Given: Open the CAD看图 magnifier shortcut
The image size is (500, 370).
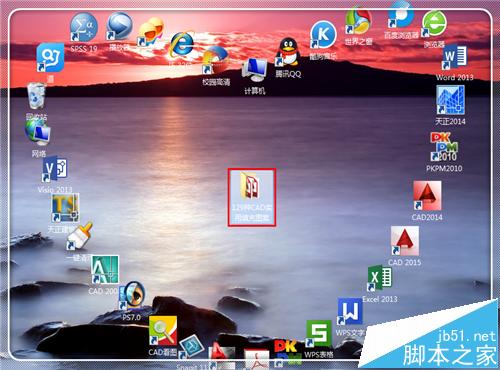Looking at the screenshot, I should 163,331.
